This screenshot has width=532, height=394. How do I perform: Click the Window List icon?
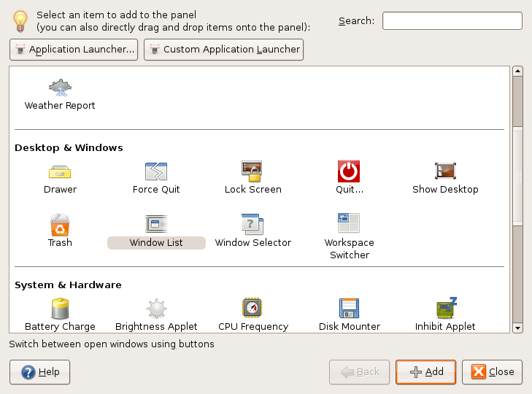[156, 224]
